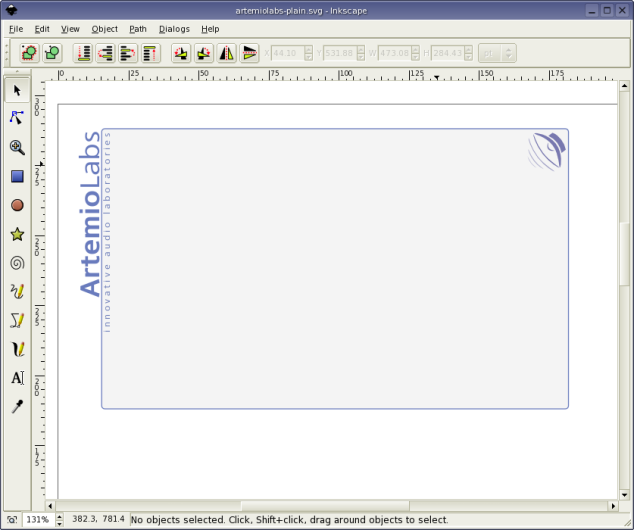Click the toolbar drag handle
The width and height of the screenshot is (634, 530).
[6, 53]
